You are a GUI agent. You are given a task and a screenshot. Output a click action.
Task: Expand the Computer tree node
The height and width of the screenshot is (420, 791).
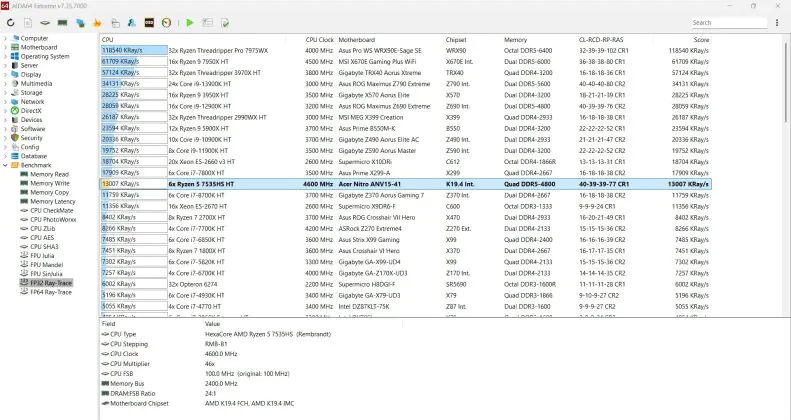point(5,38)
